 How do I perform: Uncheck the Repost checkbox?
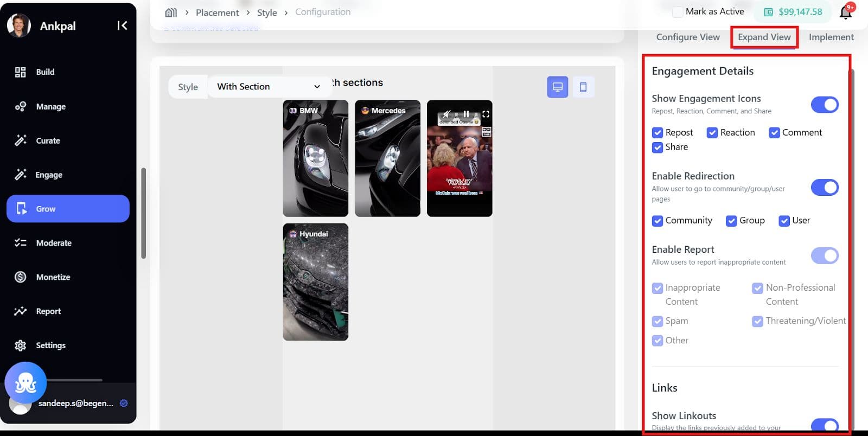pos(658,133)
